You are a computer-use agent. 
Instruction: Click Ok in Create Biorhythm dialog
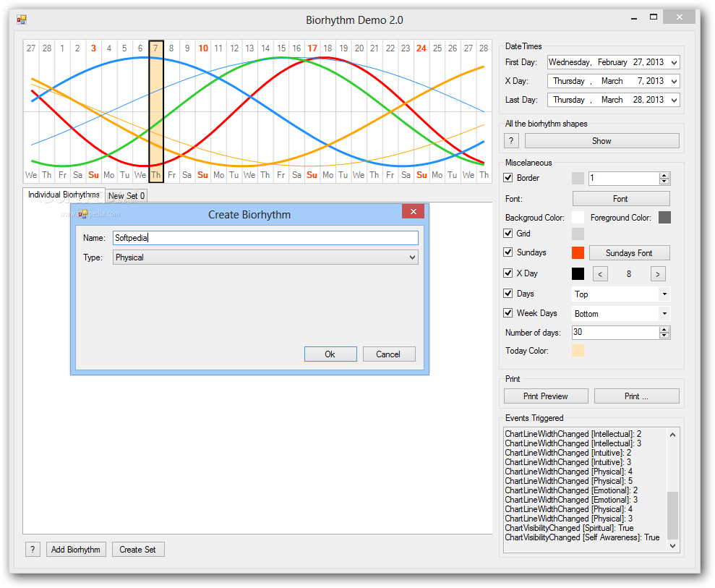tap(330, 354)
